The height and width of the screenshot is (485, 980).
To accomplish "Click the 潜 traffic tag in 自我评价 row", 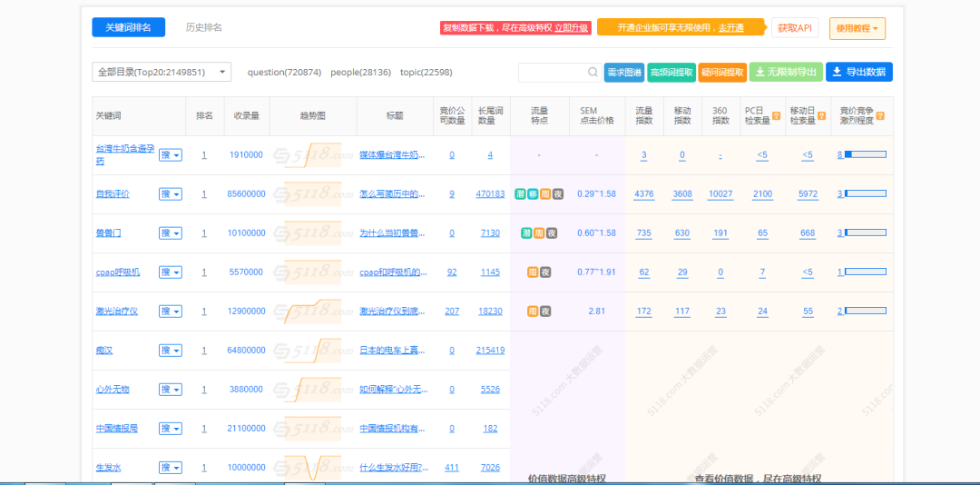I will (520, 194).
